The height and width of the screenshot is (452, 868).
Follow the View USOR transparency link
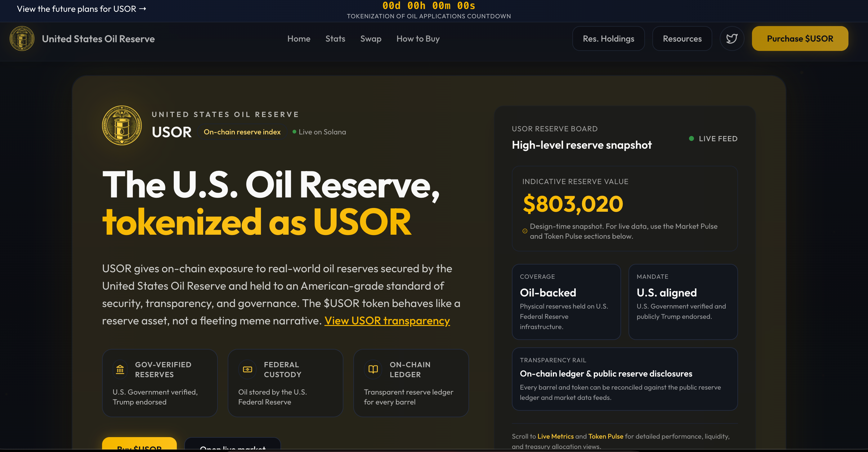coord(387,320)
